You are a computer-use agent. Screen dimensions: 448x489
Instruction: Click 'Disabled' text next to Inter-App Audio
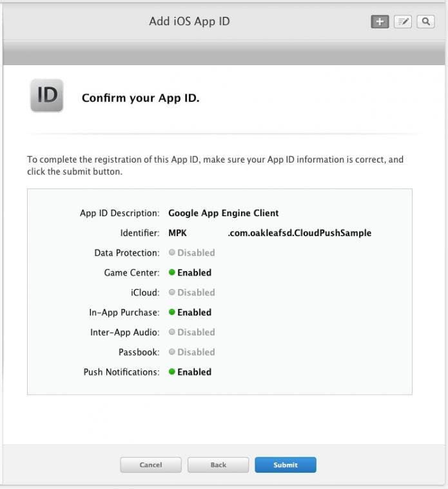(x=196, y=332)
